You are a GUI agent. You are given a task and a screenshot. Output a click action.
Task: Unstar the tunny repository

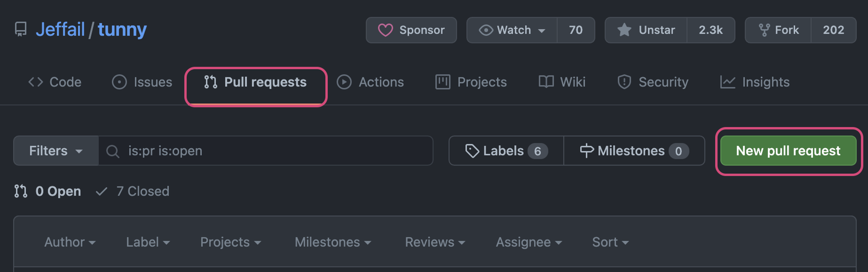(646, 30)
